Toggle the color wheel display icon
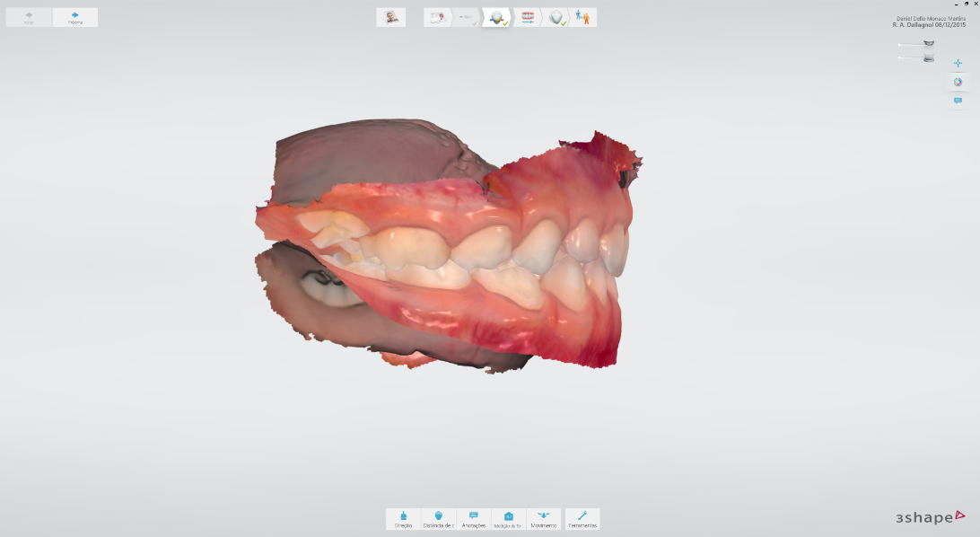The image size is (980, 537). 958,82
